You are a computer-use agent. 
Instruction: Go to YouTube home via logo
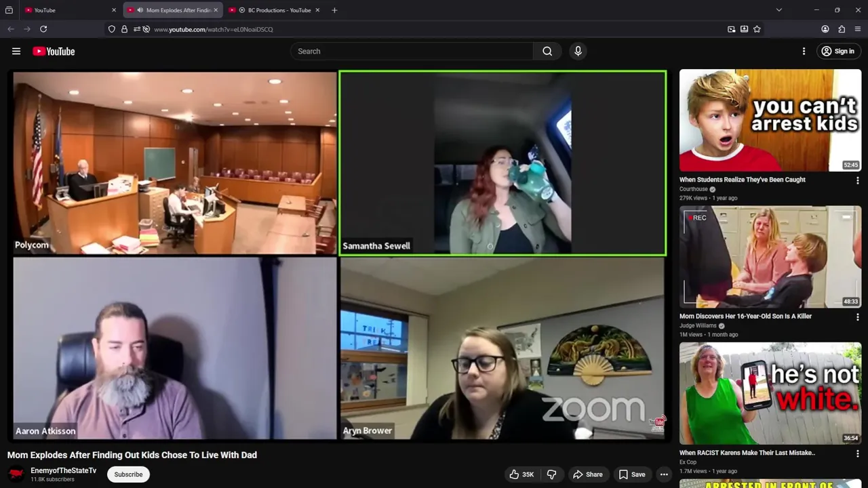[54, 52]
